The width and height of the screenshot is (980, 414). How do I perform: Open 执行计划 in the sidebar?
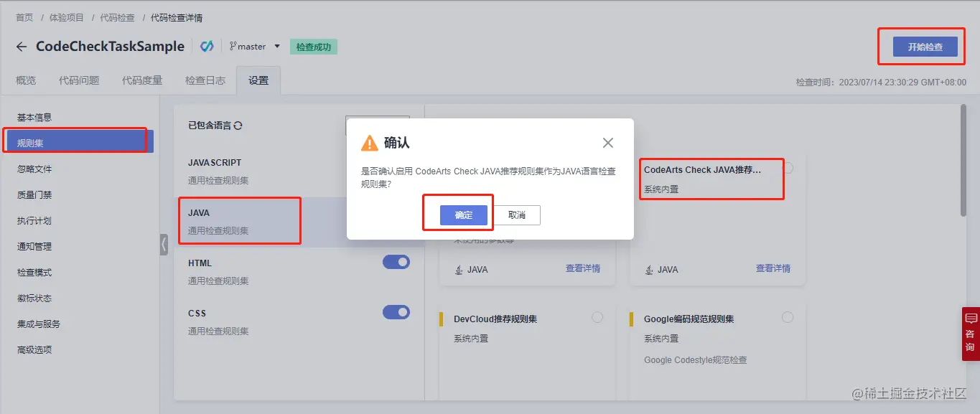pyautogui.click(x=34, y=221)
